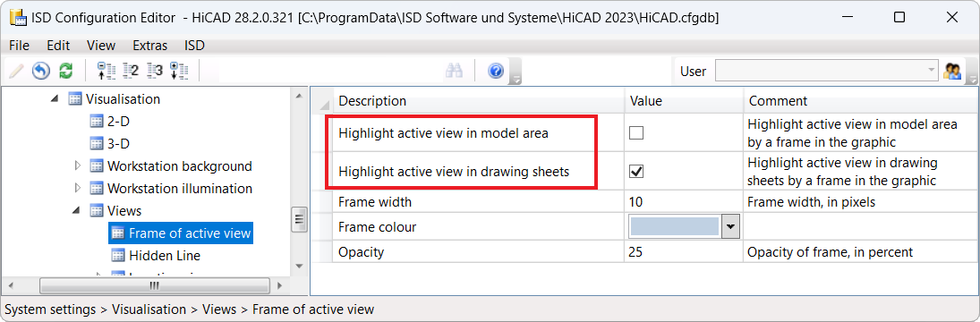980x322 pixels.
Task: Click the status bar breadcrumb path
Action: 190,309
